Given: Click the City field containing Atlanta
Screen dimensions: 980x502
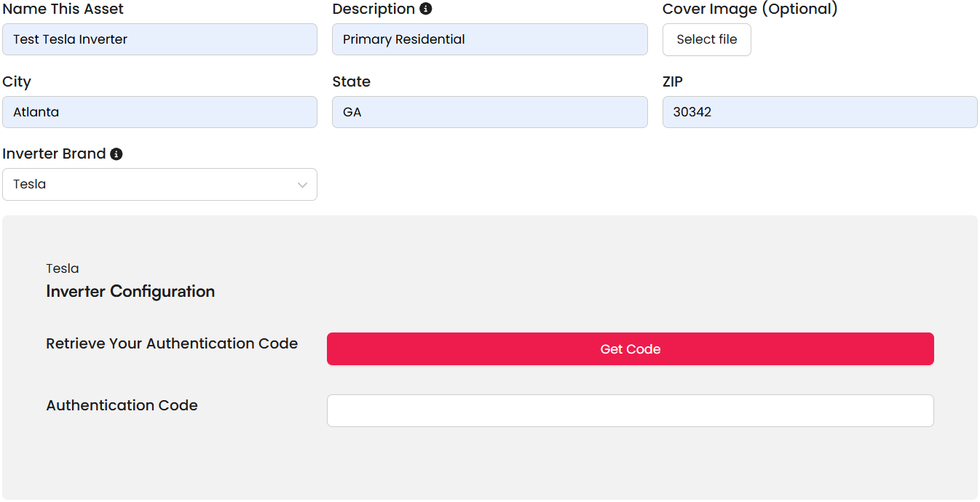Looking at the screenshot, I should [159, 112].
